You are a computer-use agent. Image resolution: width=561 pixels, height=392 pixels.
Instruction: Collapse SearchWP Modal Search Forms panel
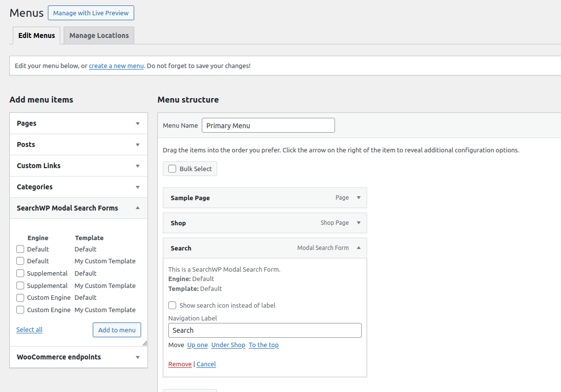coord(138,208)
